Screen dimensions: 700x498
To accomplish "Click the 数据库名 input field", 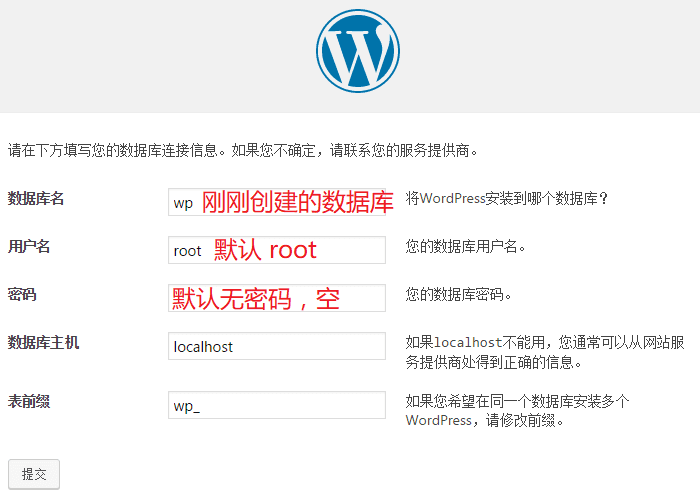I will [x=277, y=202].
